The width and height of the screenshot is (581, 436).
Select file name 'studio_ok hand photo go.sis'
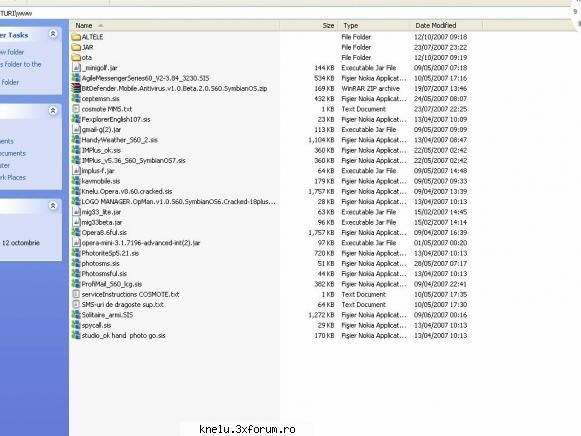point(123,336)
